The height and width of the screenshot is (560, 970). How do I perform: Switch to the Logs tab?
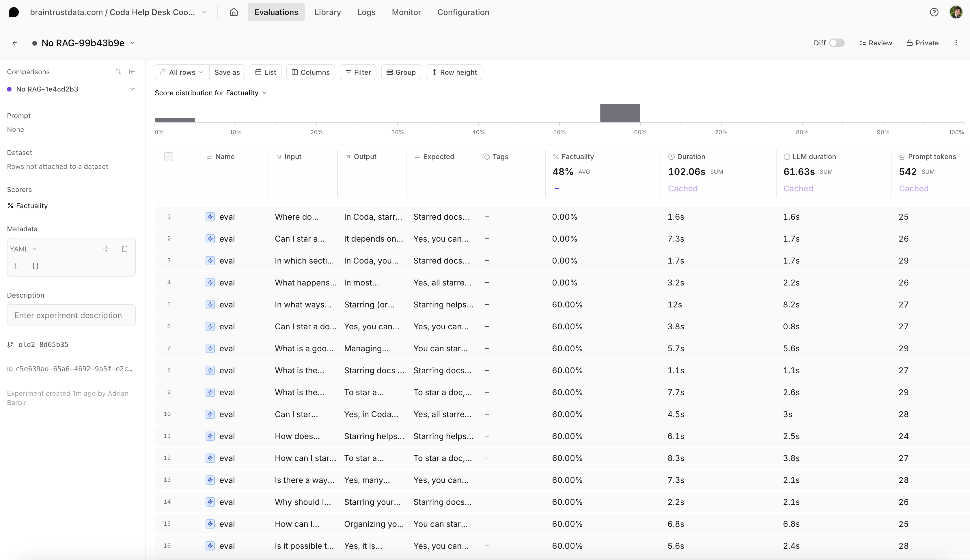(366, 12)
